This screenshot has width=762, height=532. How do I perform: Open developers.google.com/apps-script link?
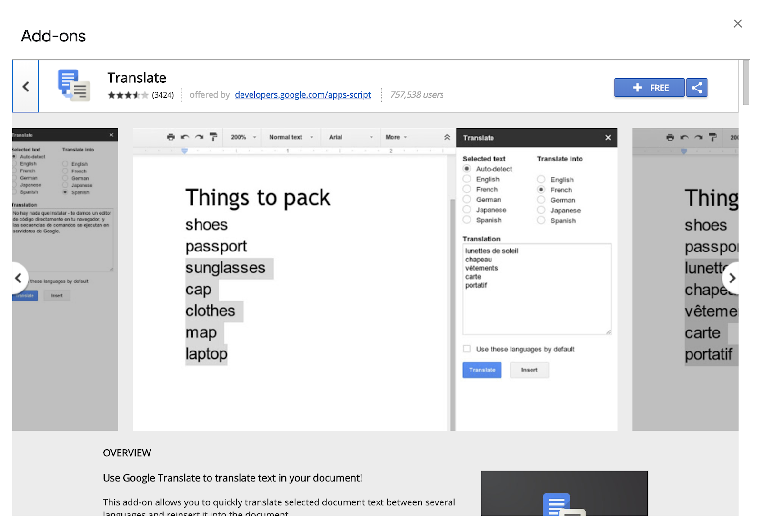[x=303, y=95]
